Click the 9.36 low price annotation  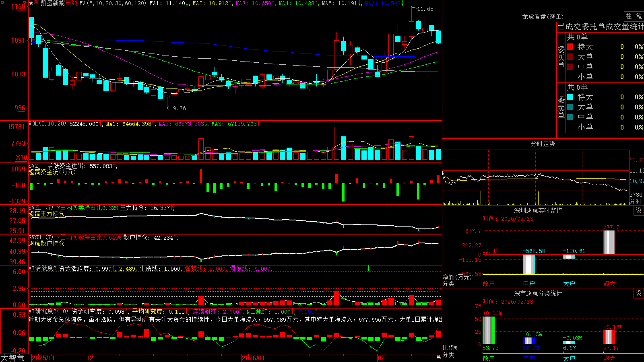point(180,108)
